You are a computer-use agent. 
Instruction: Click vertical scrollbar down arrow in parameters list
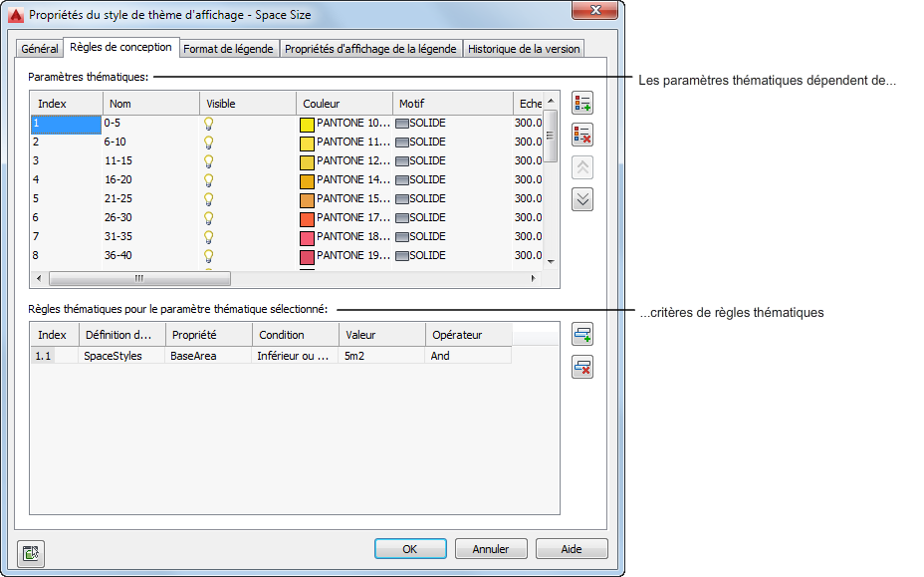[x=551, y=261]
